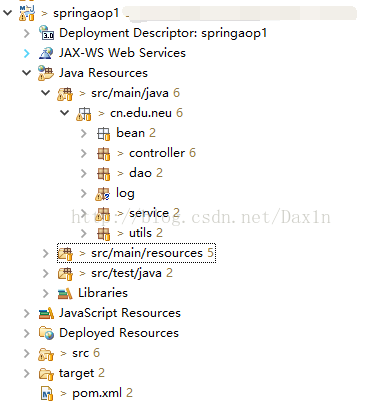Click the src/test/java folder icon
The width and height of the screenshot is (383, 412).
65,274
